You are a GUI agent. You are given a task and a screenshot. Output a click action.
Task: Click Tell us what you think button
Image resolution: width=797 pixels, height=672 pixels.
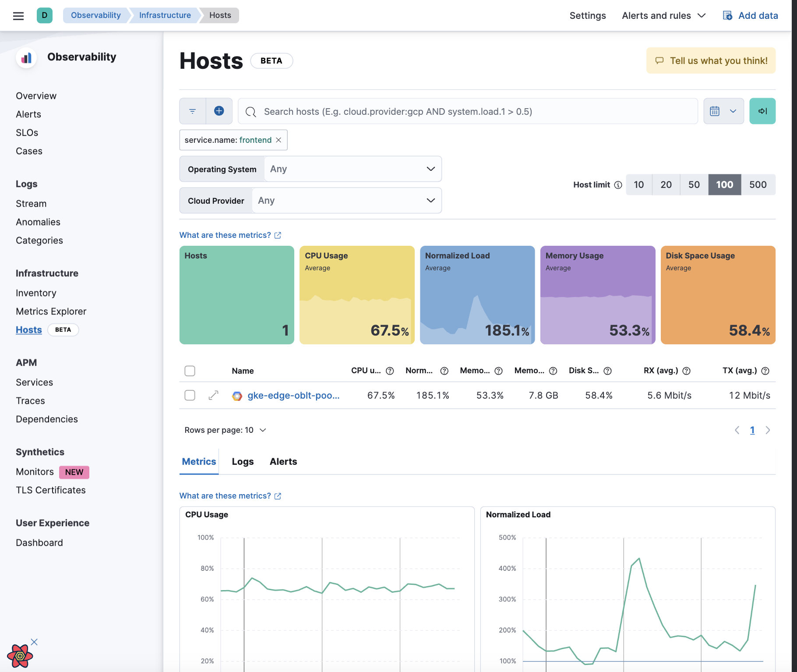point(711,60)
